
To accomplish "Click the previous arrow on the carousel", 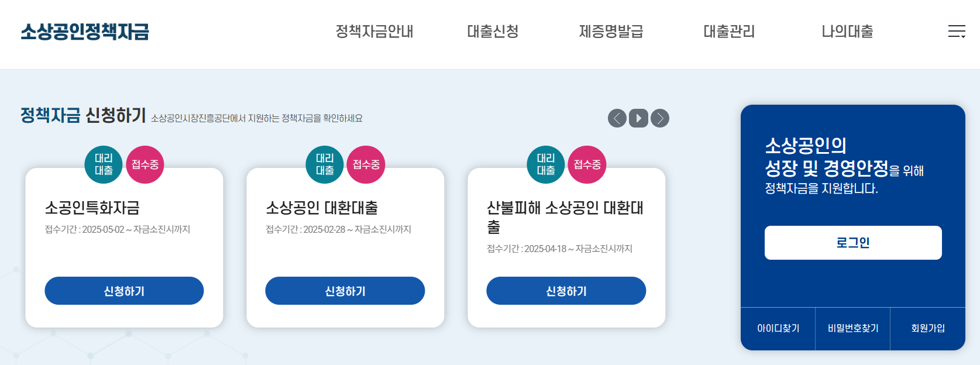I will pyautogui.click(x=616, y=119).
